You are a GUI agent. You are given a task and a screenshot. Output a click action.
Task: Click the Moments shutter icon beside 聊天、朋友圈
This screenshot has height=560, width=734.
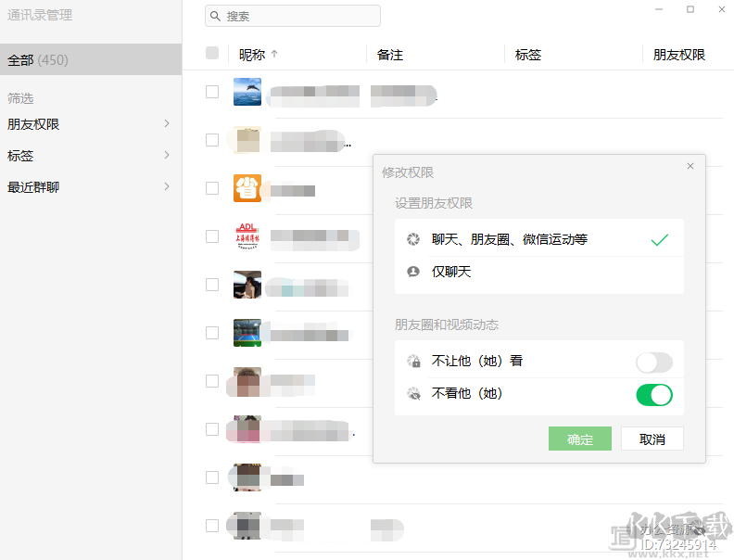tap(413, 239)
